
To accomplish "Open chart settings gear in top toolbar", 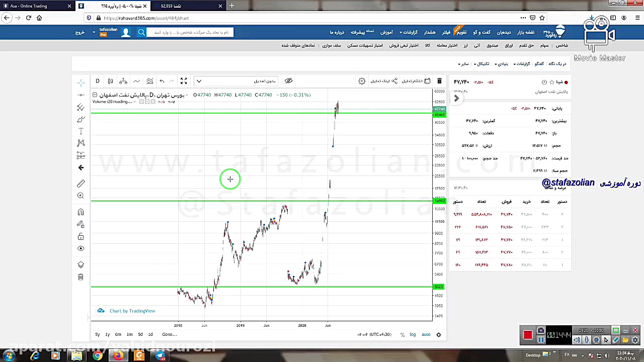I will [x=362, y=81].
